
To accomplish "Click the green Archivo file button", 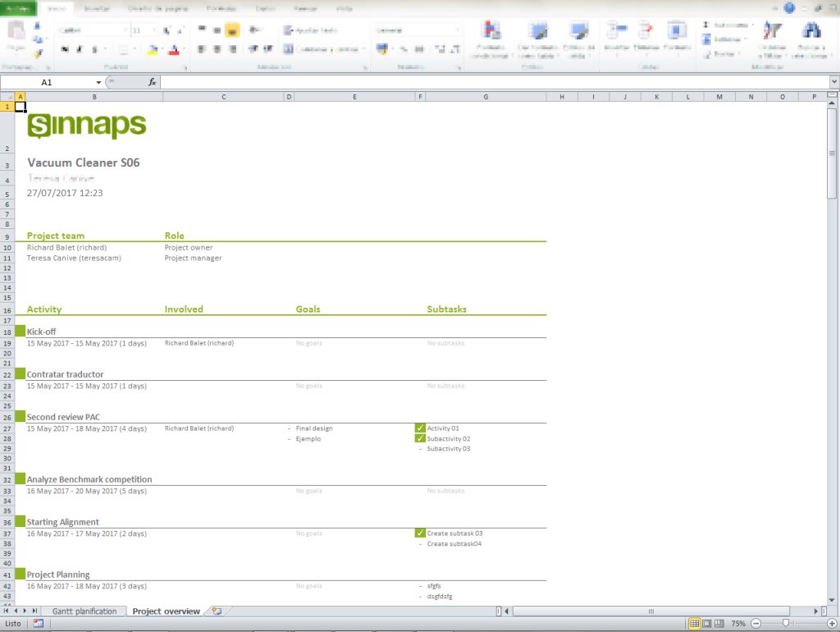I will tap(18, 8).
